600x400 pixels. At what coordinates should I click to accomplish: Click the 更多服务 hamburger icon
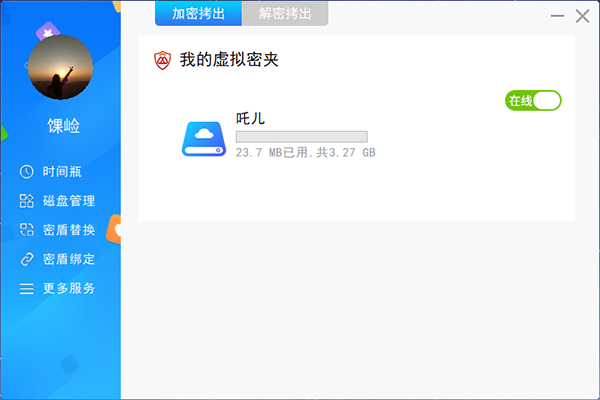pos(26,289)
